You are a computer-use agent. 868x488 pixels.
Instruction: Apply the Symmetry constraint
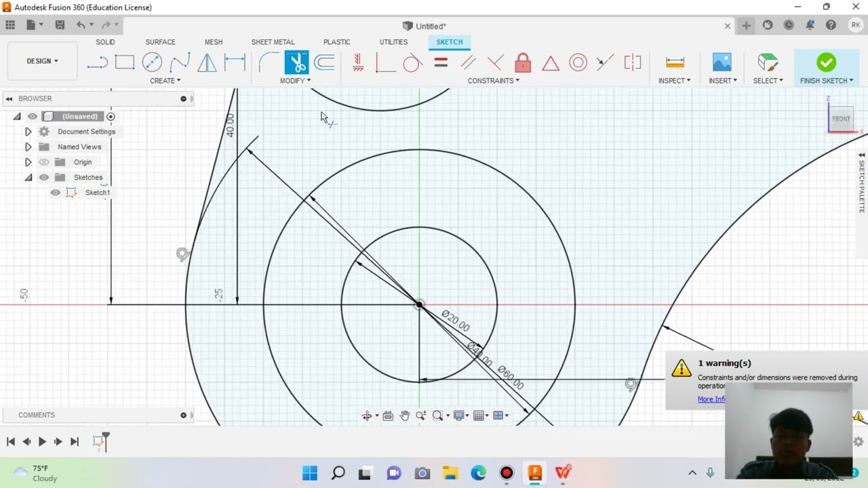[633, 63]
